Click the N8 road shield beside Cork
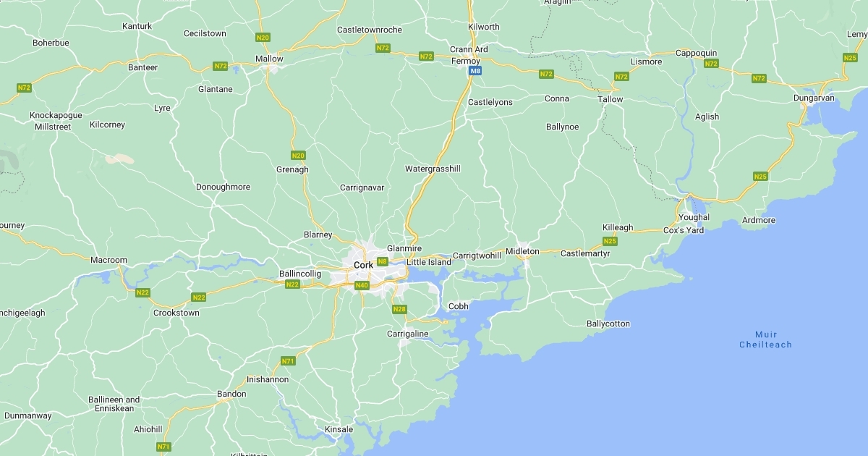The image size is (868, 456). point(383,261)
